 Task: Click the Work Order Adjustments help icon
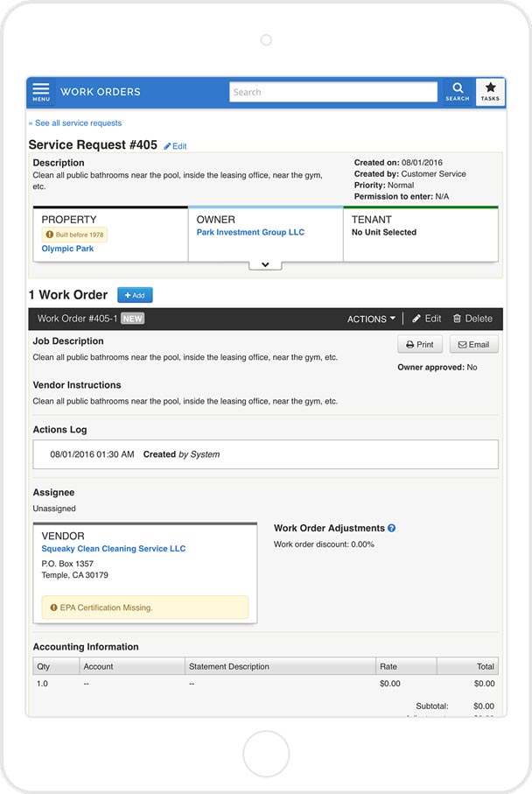tap(391, 528)
